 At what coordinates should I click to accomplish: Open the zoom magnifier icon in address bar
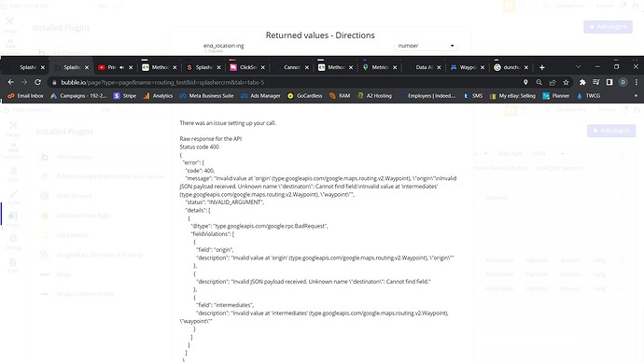(x=539, y=82)
